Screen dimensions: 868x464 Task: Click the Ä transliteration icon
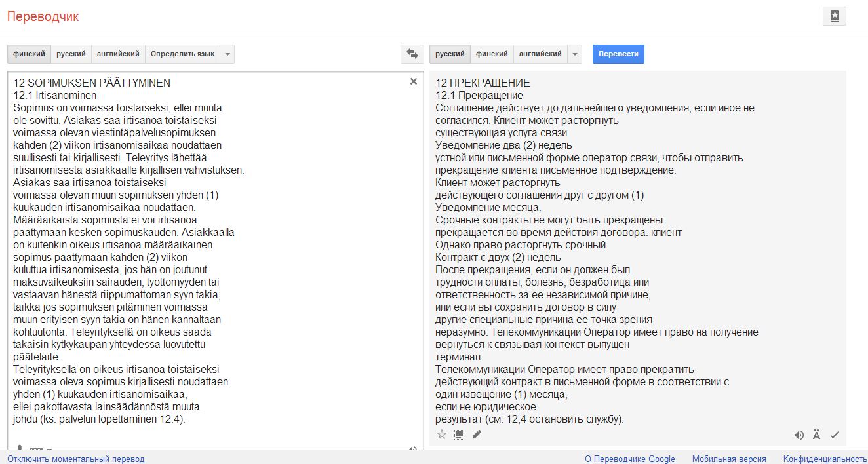816,435
